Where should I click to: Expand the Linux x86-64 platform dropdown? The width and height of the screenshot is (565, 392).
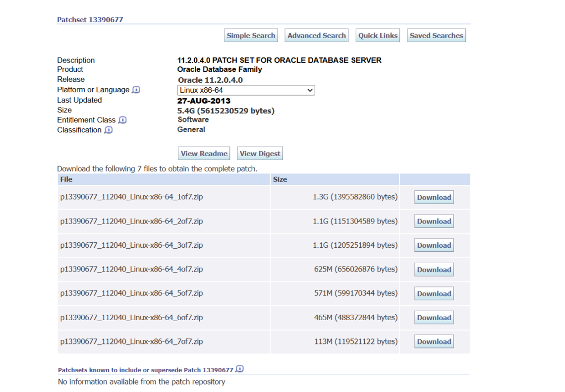coord(246,90)
